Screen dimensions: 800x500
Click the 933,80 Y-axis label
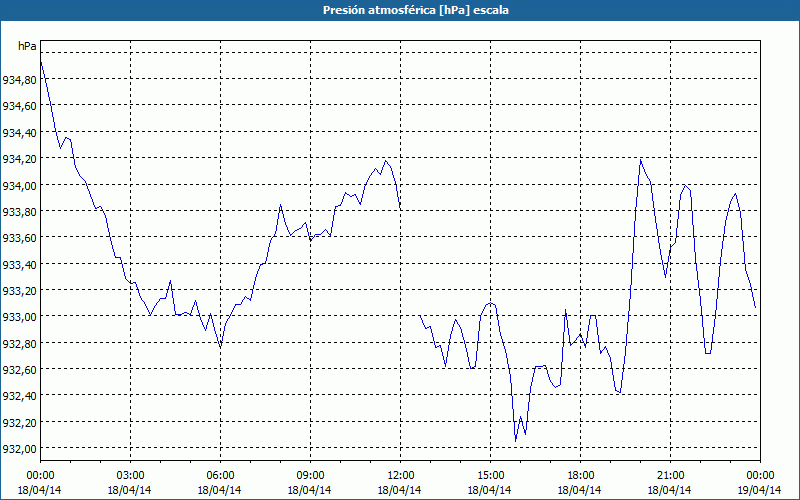20,212
